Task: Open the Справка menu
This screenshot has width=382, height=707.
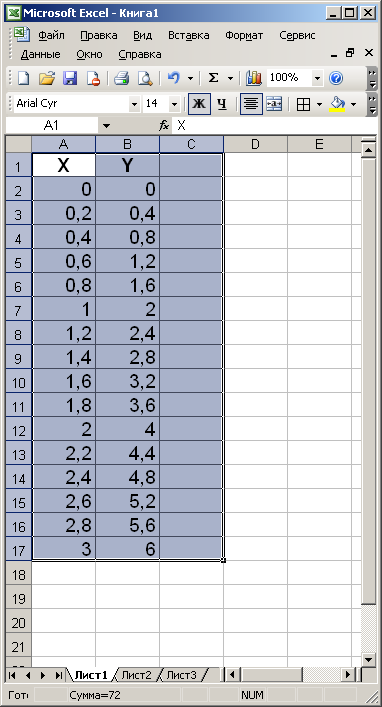Action: (x=140, y=55)
